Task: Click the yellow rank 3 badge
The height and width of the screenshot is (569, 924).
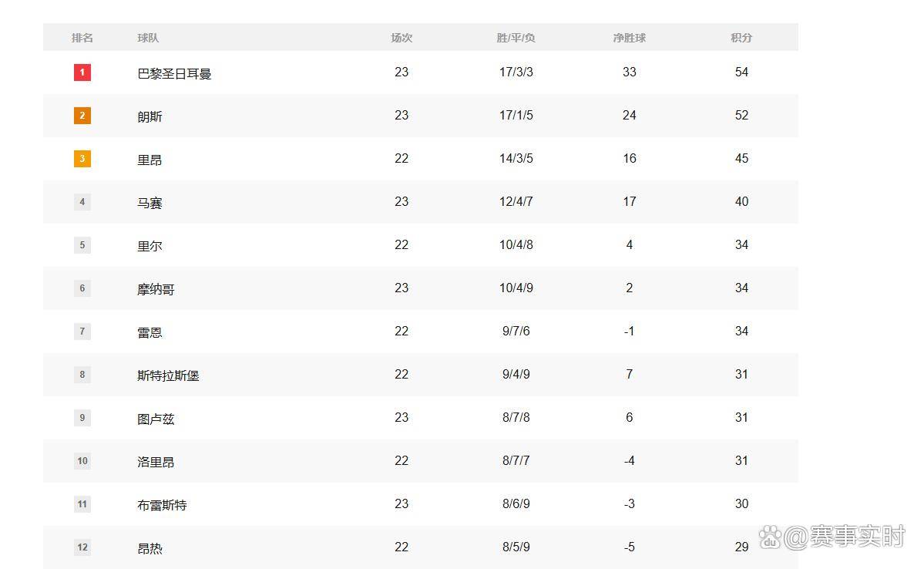Action: 82,159
